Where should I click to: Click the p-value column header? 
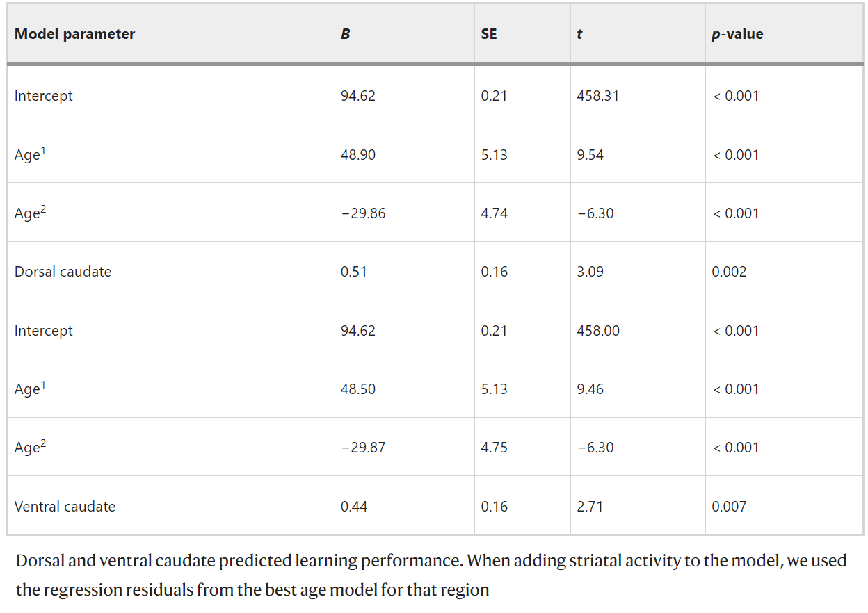click(x=737, y=34)
